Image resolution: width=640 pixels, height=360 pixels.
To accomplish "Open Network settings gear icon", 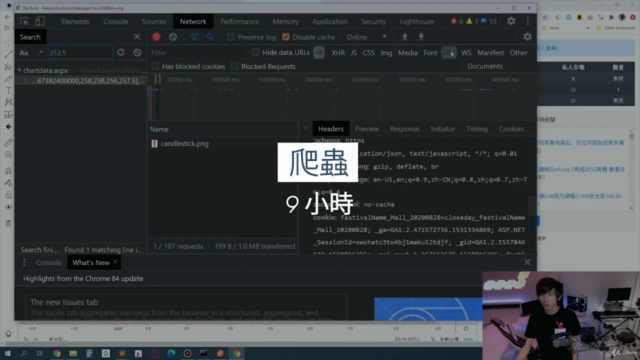I will [527, 37].
